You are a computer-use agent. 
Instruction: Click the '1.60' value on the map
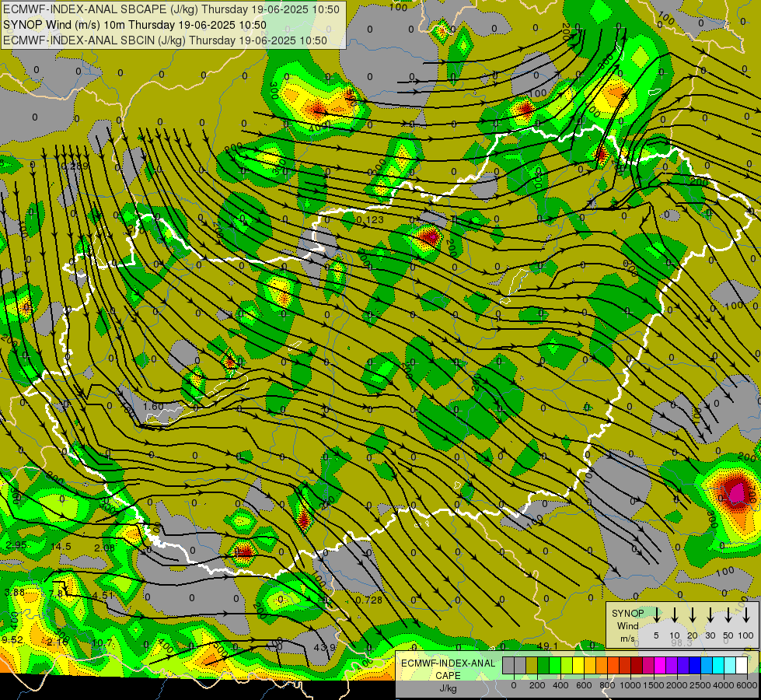click(154, 406)
